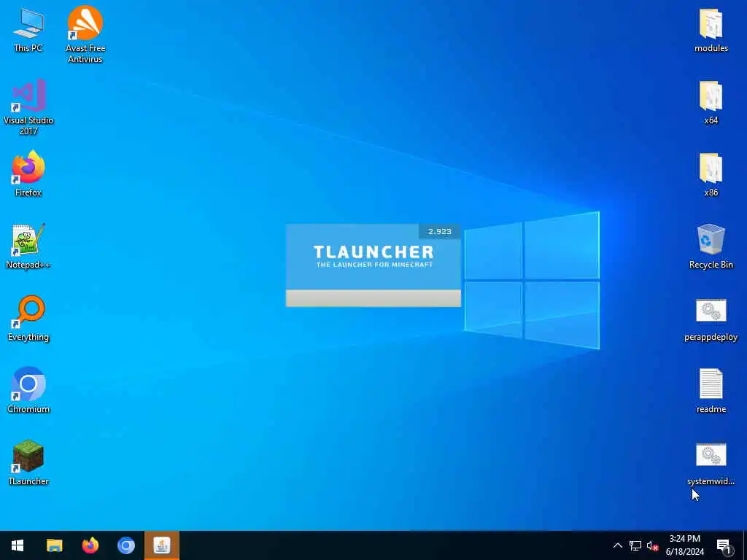Select the TLauncher desktop shortcut

(28, 463)
